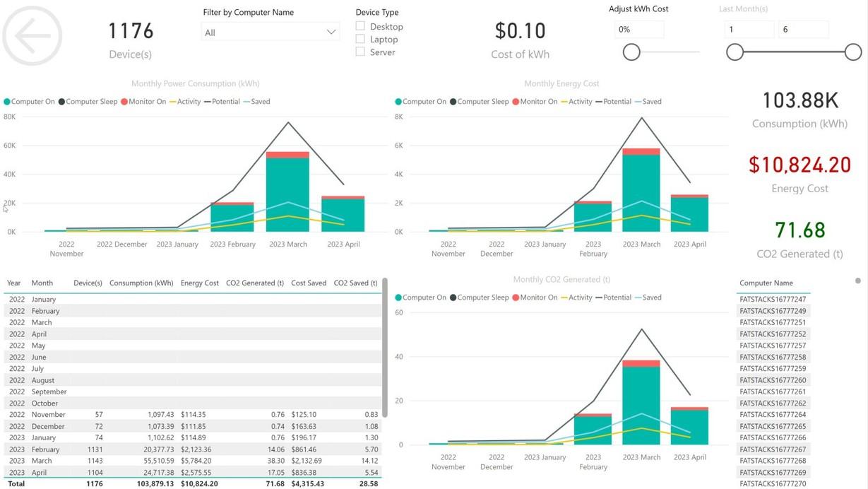Click the 2022 November energy cost $114.35

[x=193, y=415]
